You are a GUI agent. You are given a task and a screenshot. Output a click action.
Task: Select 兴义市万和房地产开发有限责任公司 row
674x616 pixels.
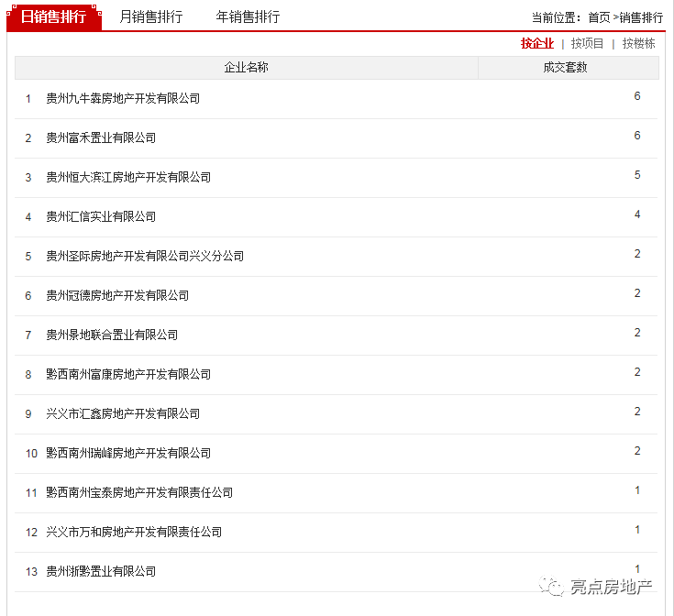[337, 533]
